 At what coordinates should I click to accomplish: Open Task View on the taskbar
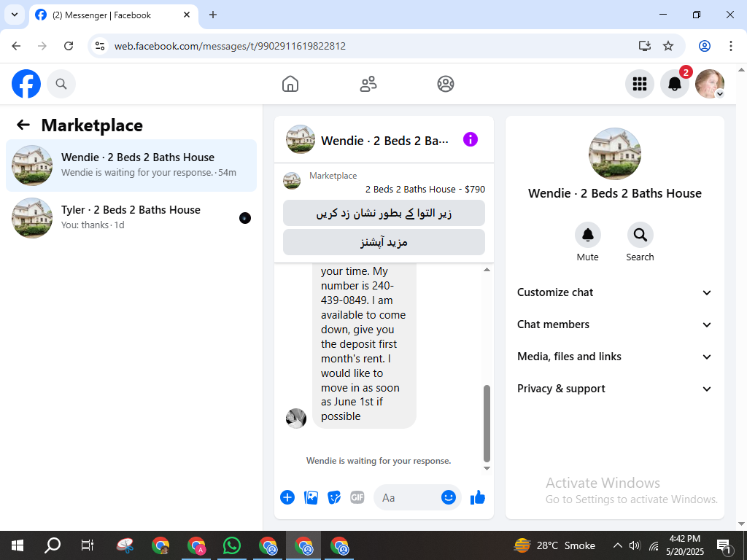pos(88,545)
